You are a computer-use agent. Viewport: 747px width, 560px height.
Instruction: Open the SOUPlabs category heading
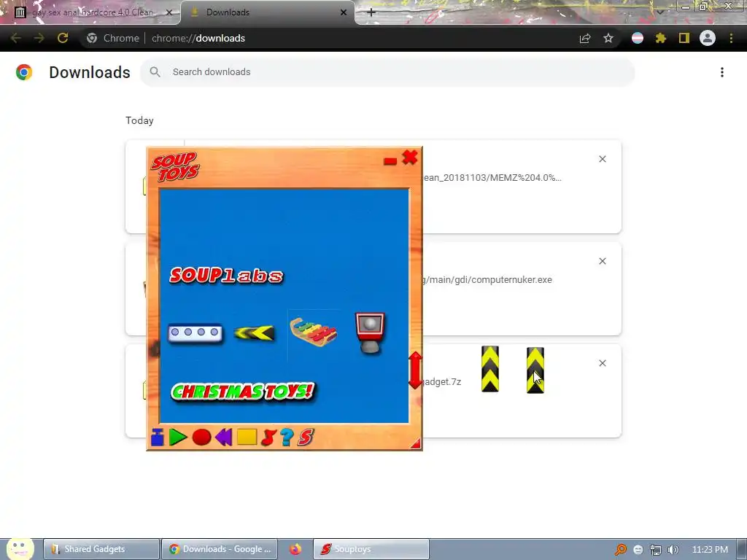click(x=227, y=275)
